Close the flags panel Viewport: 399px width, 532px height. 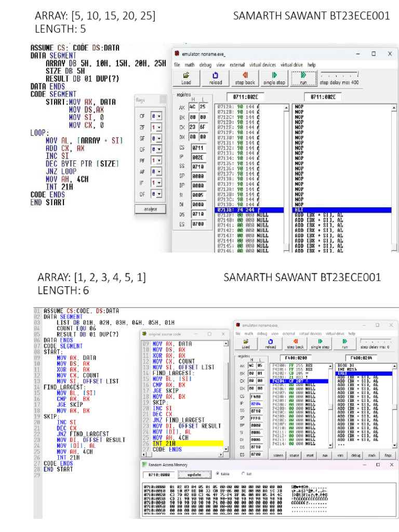(x=163, y=99)
